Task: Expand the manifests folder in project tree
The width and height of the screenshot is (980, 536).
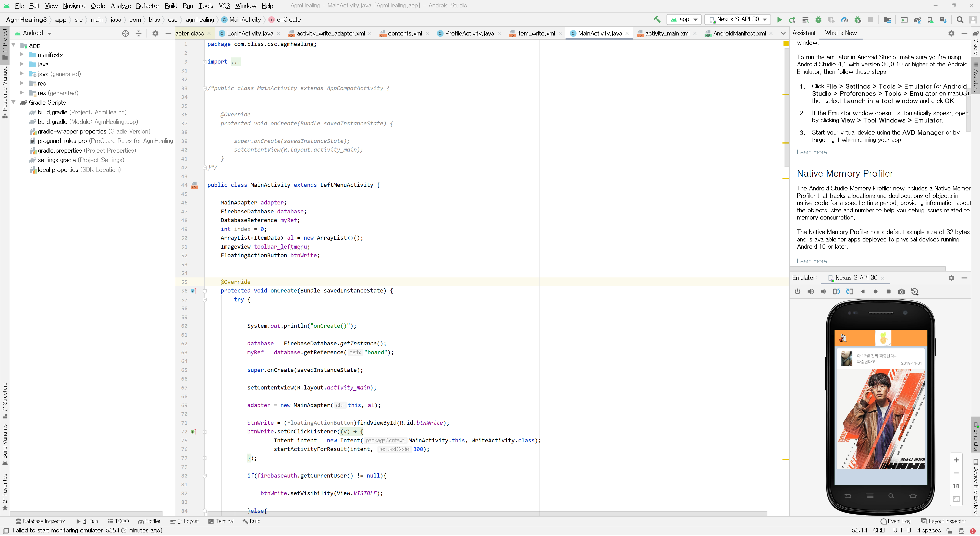Action: (22, 55)
